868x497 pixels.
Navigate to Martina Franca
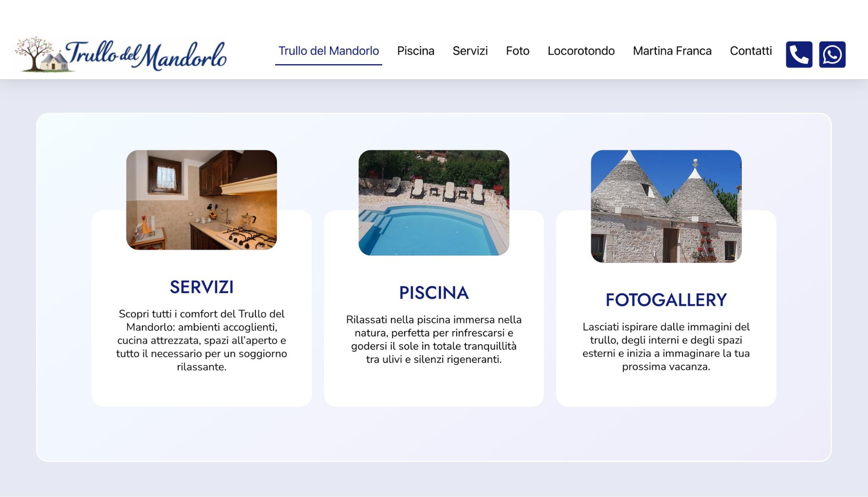(672, 51)
